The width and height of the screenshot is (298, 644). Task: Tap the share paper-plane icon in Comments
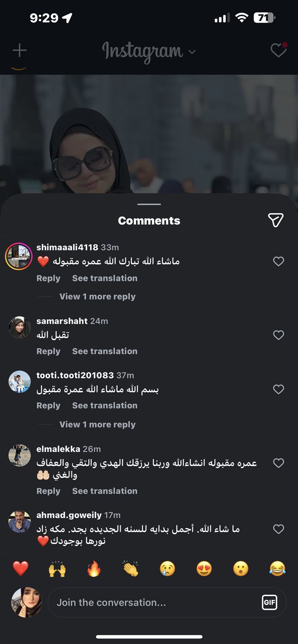275,220
